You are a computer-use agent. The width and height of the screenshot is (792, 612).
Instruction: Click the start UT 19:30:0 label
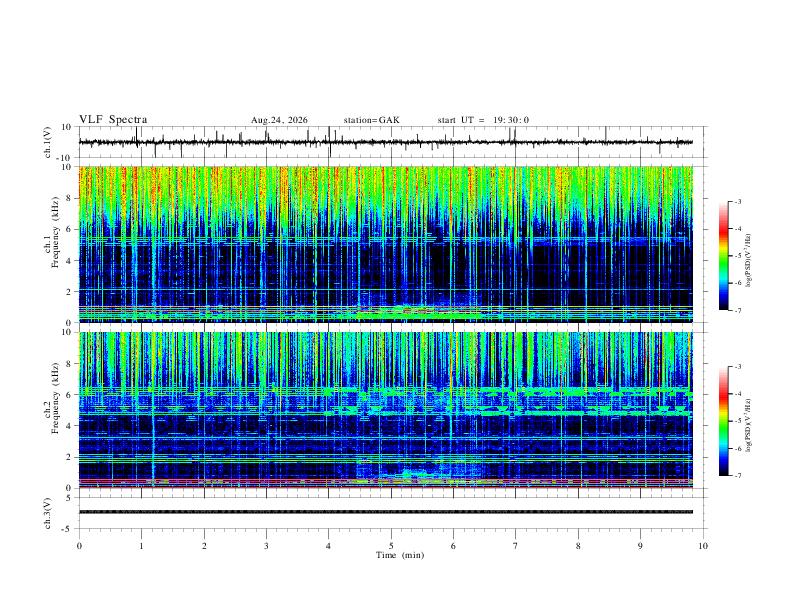point(483,120)
